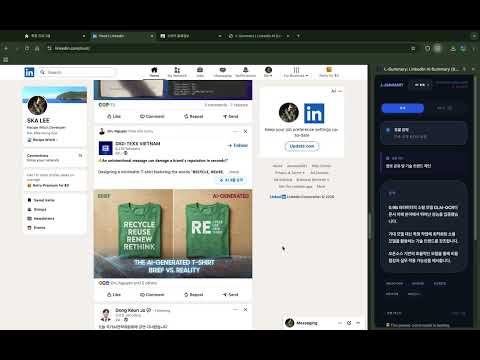Repost the AI-generated T-shirt post
Screen dimensions: 480x360
coord(193,295)
